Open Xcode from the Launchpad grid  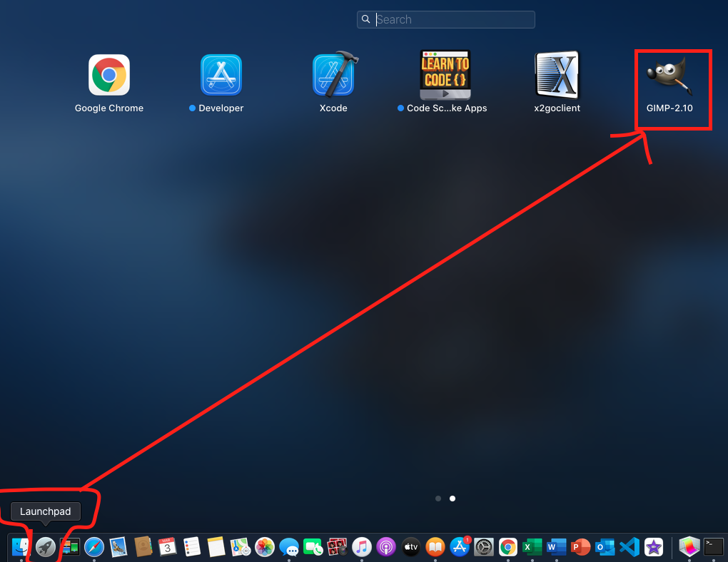pos(334,74)
